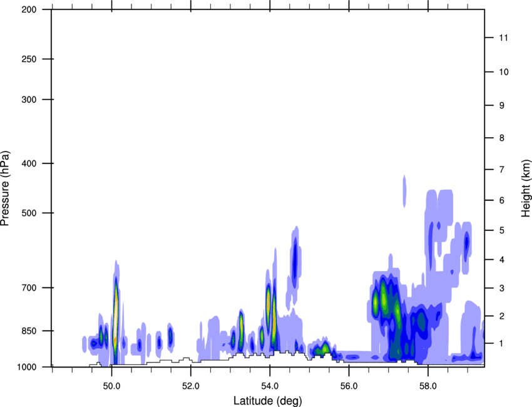The height and width of the screenshot is (407, 532).
Task: Click the 200 pressure tick label
Action: (29, 9)
